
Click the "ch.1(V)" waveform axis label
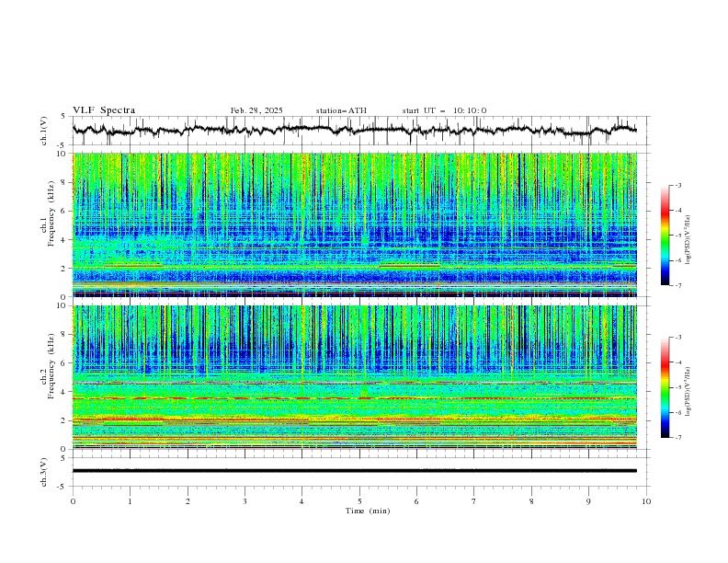(44, 131)
